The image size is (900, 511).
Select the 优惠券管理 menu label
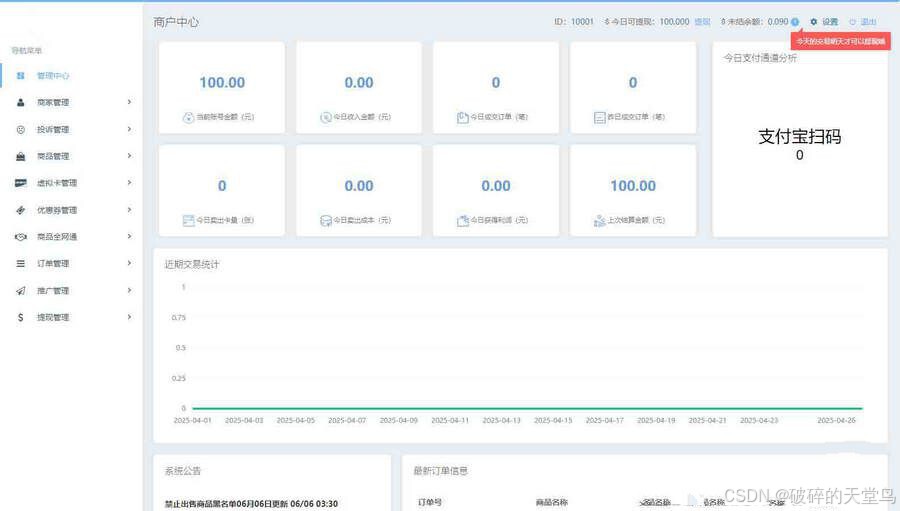[57, 210]
